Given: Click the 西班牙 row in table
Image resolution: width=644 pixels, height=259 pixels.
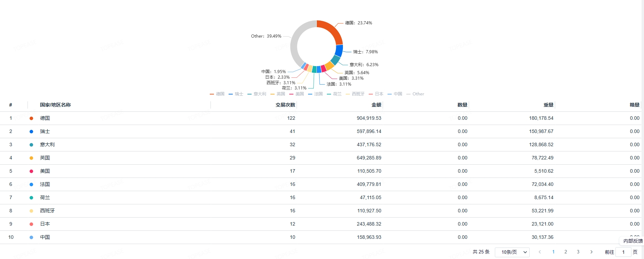Looking at the screenshot, I should tap(47, 211).
